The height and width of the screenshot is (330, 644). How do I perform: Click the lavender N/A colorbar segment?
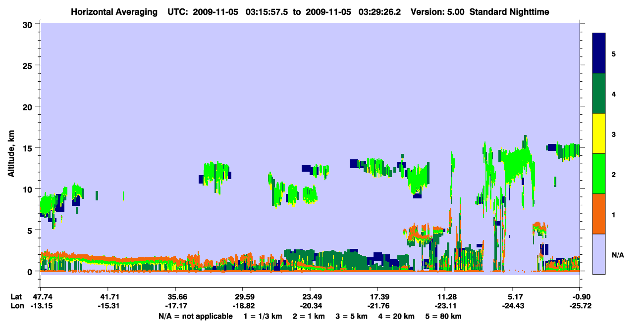click(599, 254)
